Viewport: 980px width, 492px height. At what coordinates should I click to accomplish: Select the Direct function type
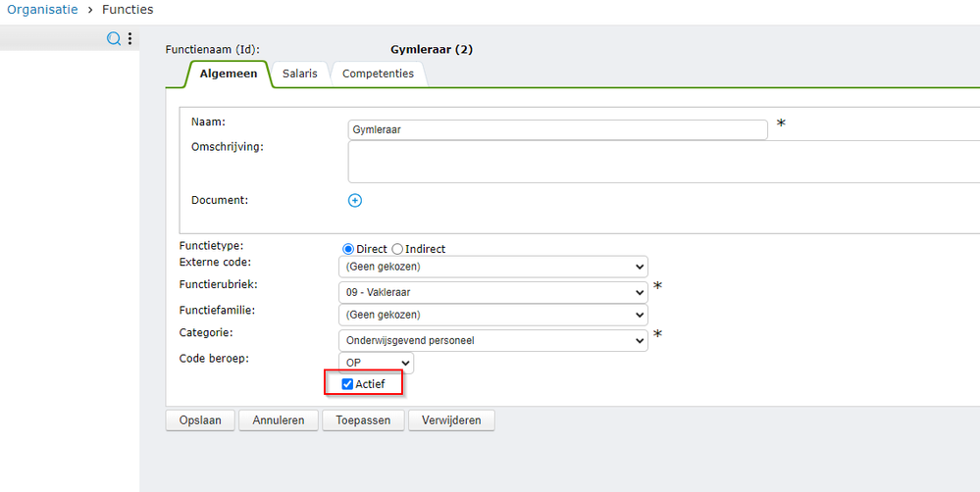pyautogui.click(x=348, y=249)
